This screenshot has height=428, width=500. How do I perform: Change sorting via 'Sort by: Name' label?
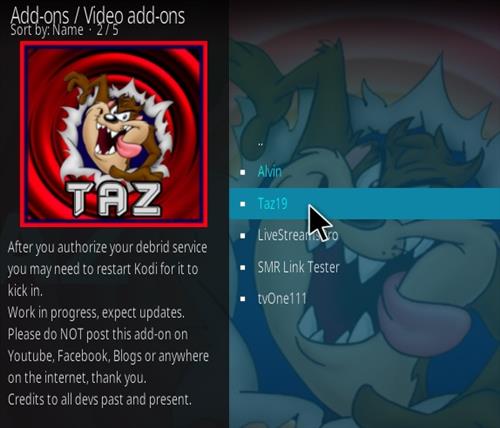click(47, 30)
